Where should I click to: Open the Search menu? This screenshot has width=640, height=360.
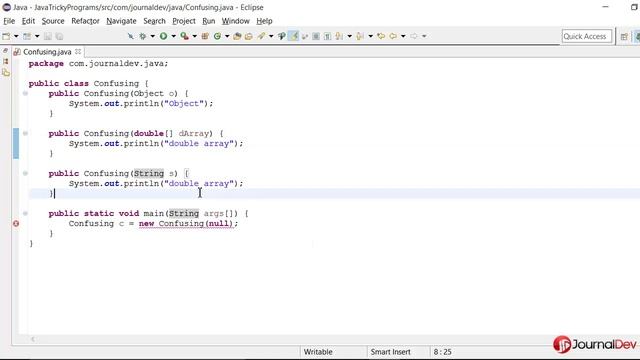pos(154,21)
